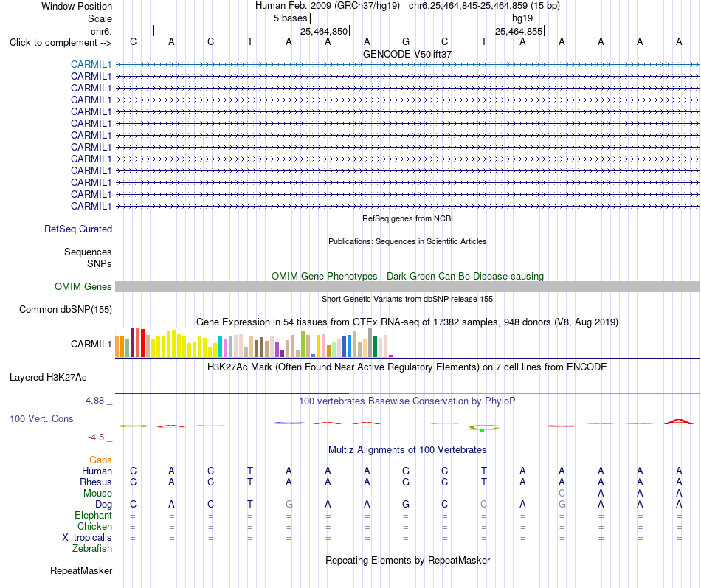Click the '25,464,850' coordinate label
The height and width of the screenshot is (588, 701).
(324, 31)
